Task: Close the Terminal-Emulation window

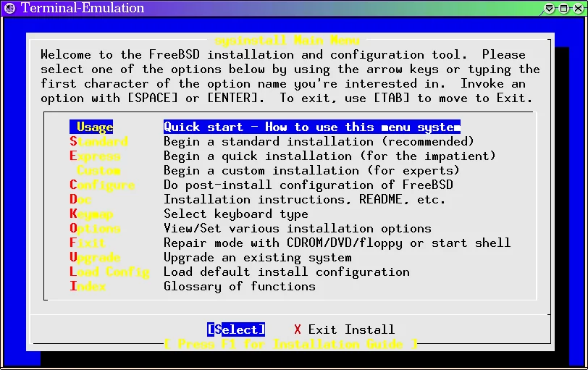Action: pyautogui.click(x=577, y=9)
